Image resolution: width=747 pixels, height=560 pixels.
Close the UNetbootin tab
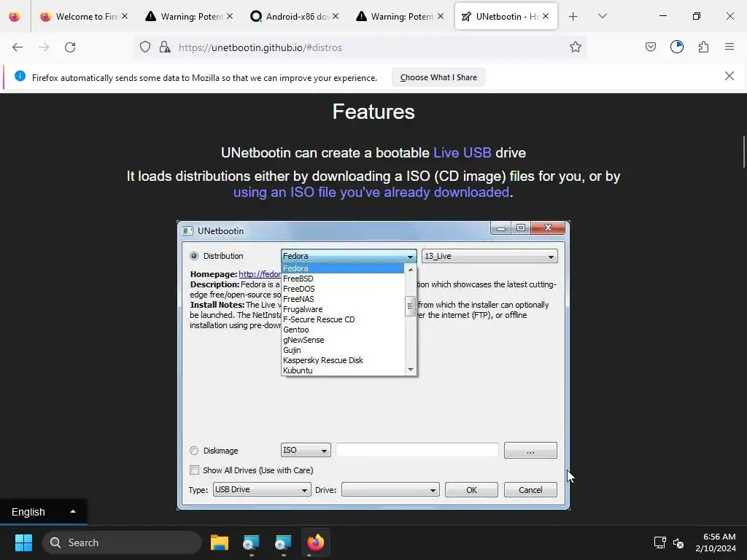546,16
